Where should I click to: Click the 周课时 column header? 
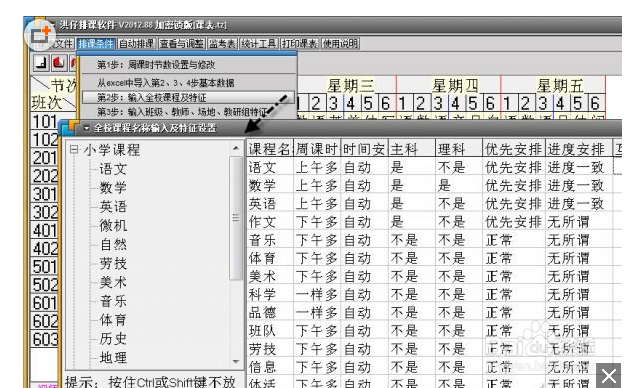click(x=317, y=149)
